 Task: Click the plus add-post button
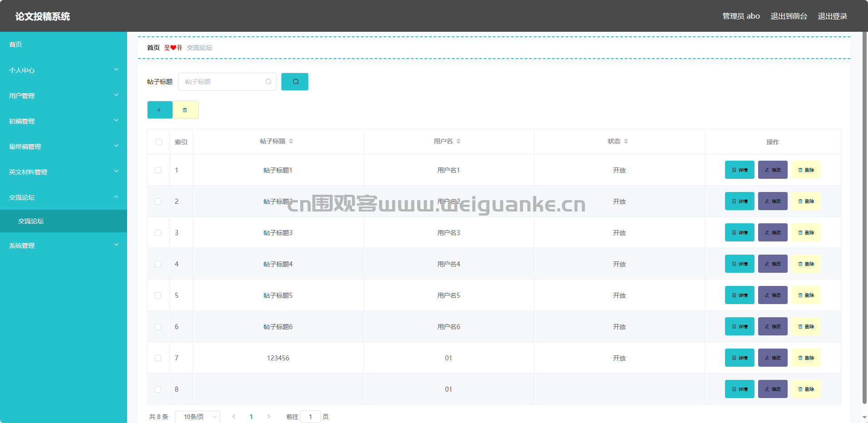(160, 110)
